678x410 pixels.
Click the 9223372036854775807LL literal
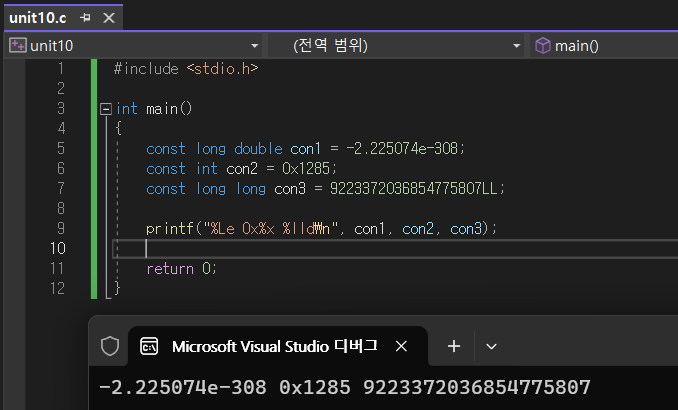[413, 189]
